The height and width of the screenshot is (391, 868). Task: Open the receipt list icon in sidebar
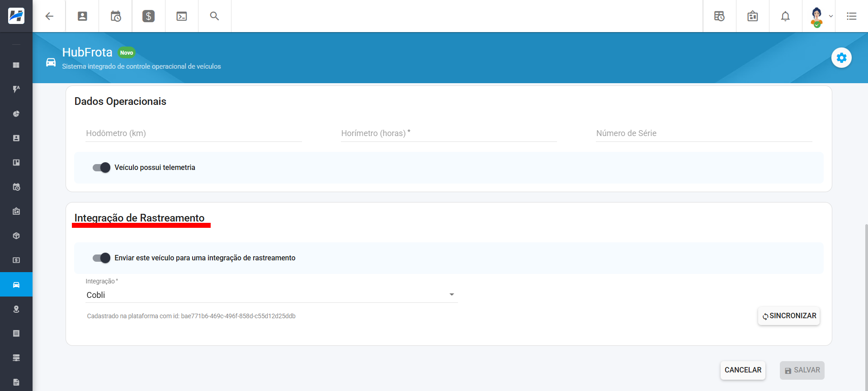[x=16, y=334]
